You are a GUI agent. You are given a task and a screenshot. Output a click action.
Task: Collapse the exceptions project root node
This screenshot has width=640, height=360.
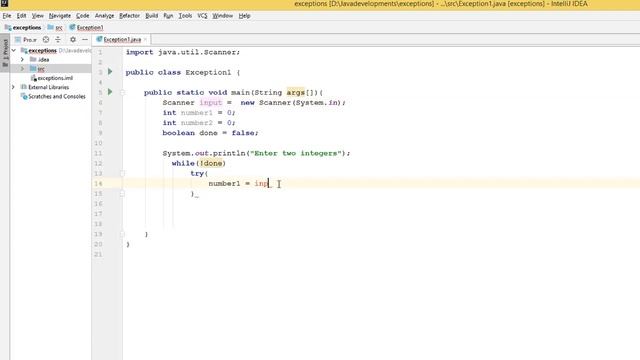[13, 51]
